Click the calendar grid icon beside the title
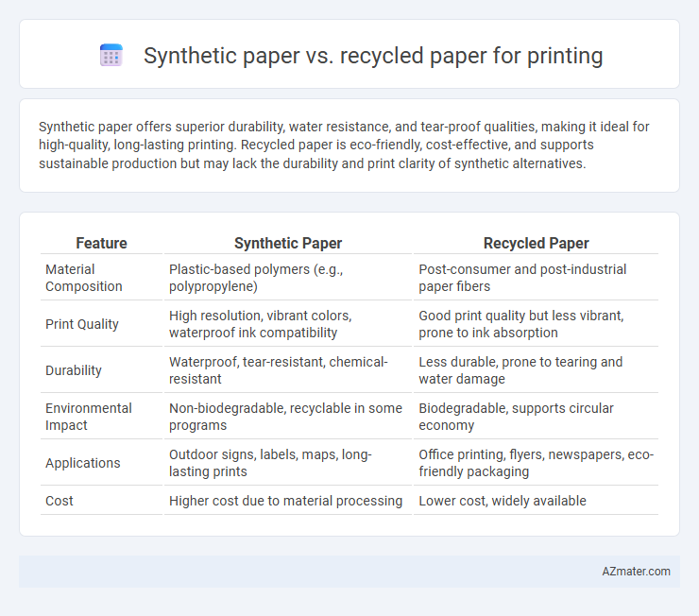This screenshot has width=699, height=616. (111, 56)
